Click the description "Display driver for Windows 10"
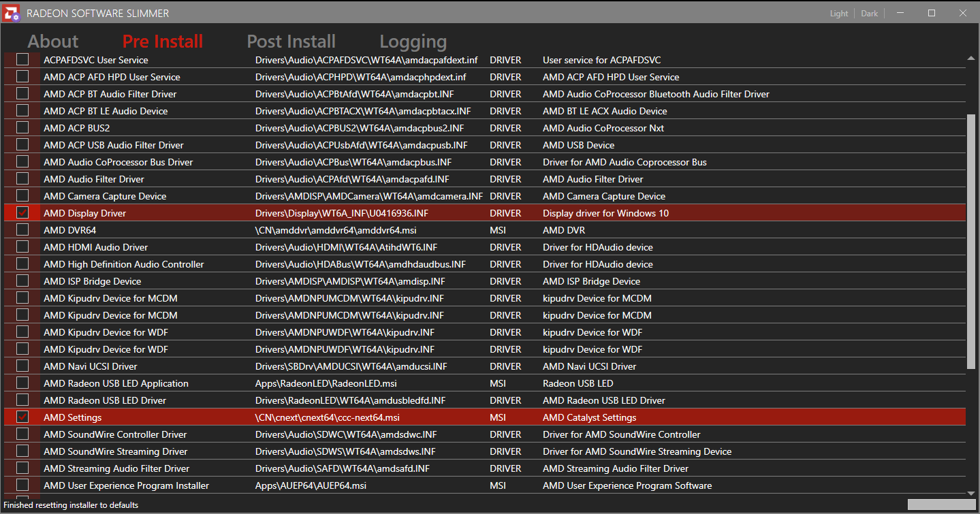The height and width of the screenshot is (514, 980). tap(606, 213)
